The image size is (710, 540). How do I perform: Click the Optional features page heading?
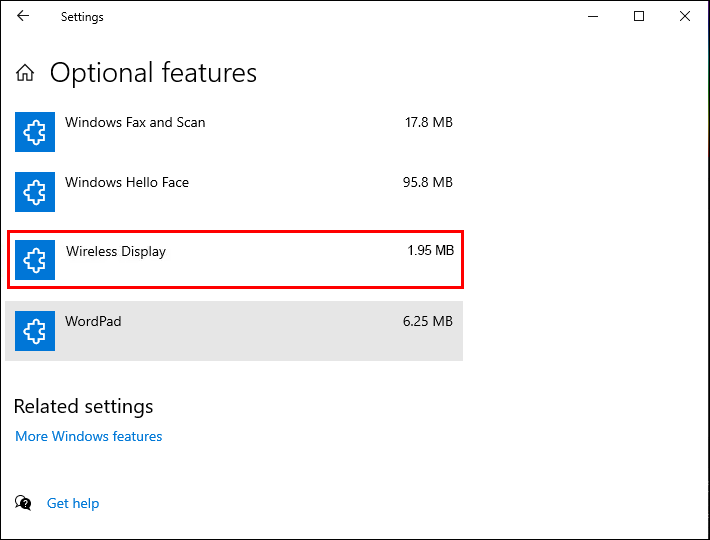[x=153, y=73]
